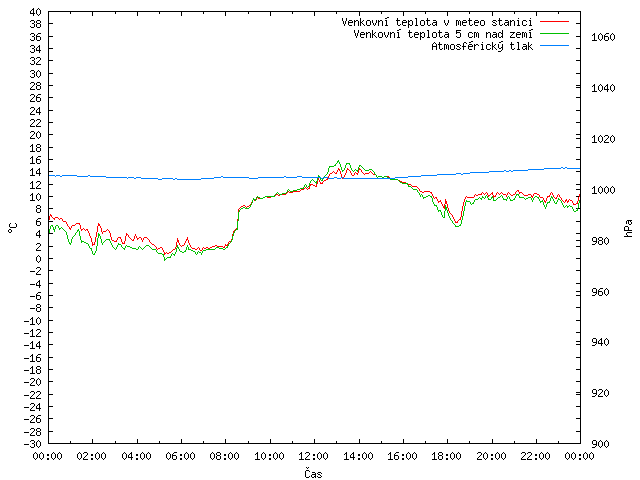
Task: Click the 1020 hPa axis value
Action: click(603, 139)
